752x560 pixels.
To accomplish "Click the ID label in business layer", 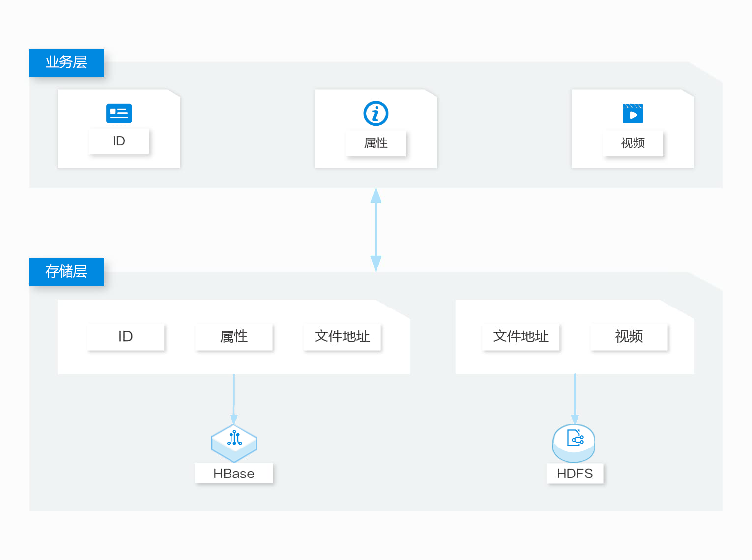I will pyautogui.click(x=119, y=141).
